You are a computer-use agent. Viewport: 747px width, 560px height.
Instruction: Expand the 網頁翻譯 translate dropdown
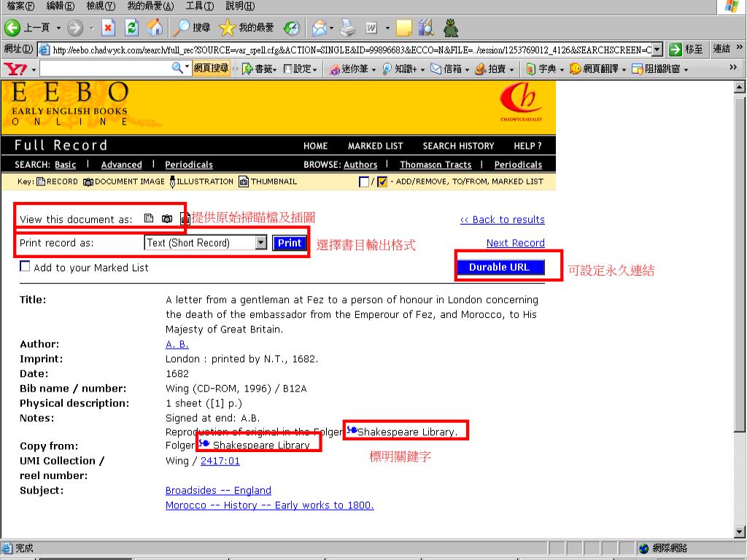pyautogui.click(x=624, y=69)
